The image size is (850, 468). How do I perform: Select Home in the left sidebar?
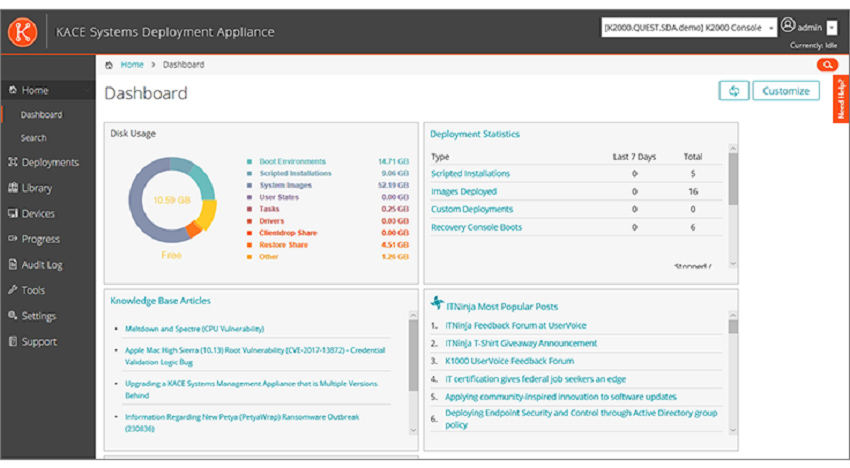coord(48,91)
